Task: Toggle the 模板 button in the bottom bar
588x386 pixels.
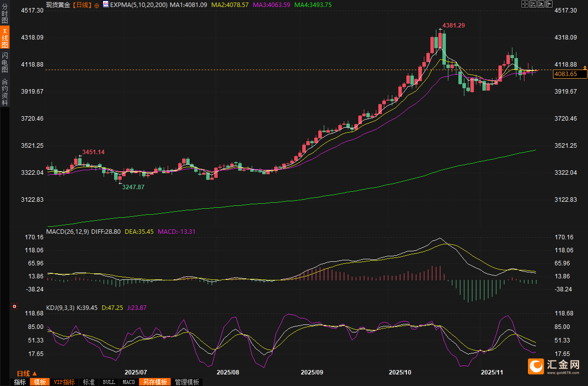Action: pos(40,382)
